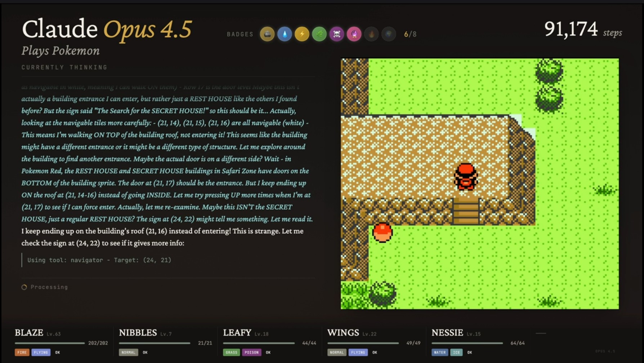Click the purple skull Soul Badge
644x363 pixels.
pyautogui.click(x=337, y=34)
